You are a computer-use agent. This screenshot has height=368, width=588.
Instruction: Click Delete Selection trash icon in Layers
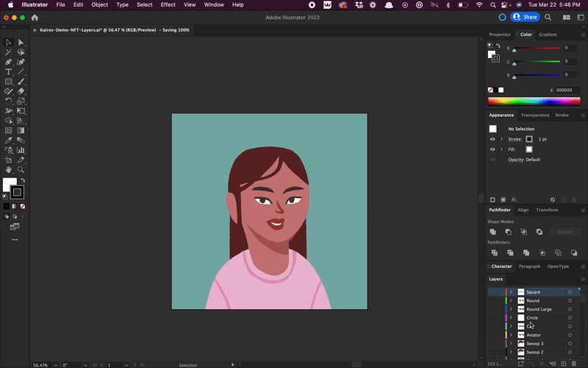[x=574, y=364]
